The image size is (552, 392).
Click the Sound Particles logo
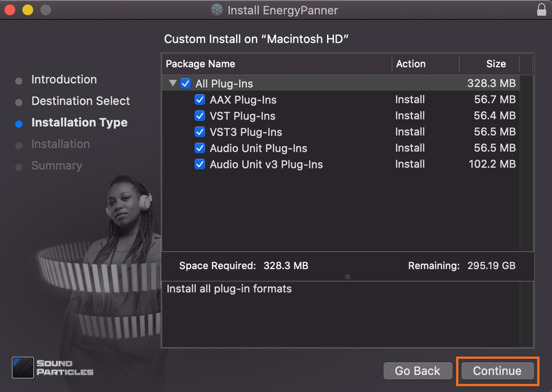52,367
